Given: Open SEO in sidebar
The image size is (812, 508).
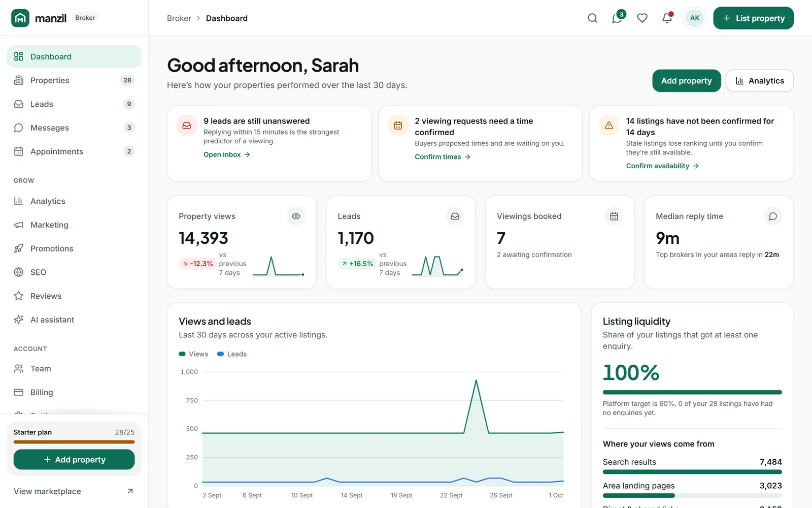Looking at the screenshot, I should coord(74,272).
